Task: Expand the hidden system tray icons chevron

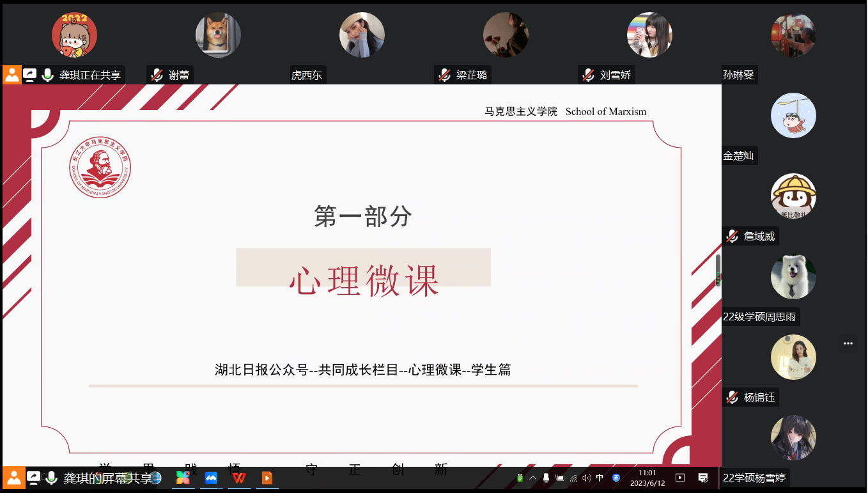Action: 532,478
